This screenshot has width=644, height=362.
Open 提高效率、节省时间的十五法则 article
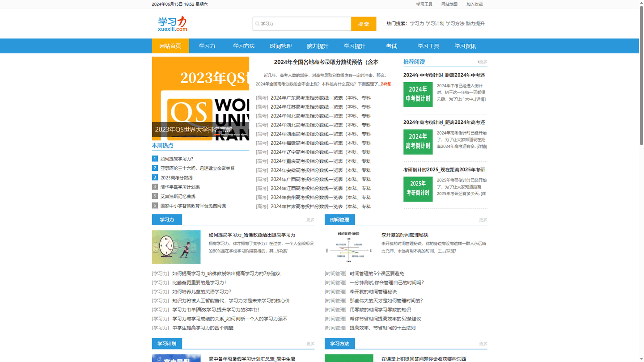[x=382, y=328]
